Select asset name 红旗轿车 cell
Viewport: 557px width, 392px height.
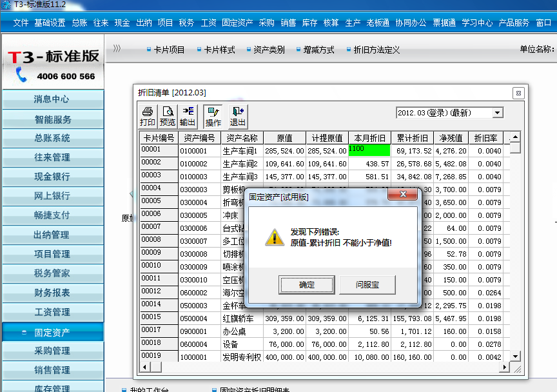242,318
